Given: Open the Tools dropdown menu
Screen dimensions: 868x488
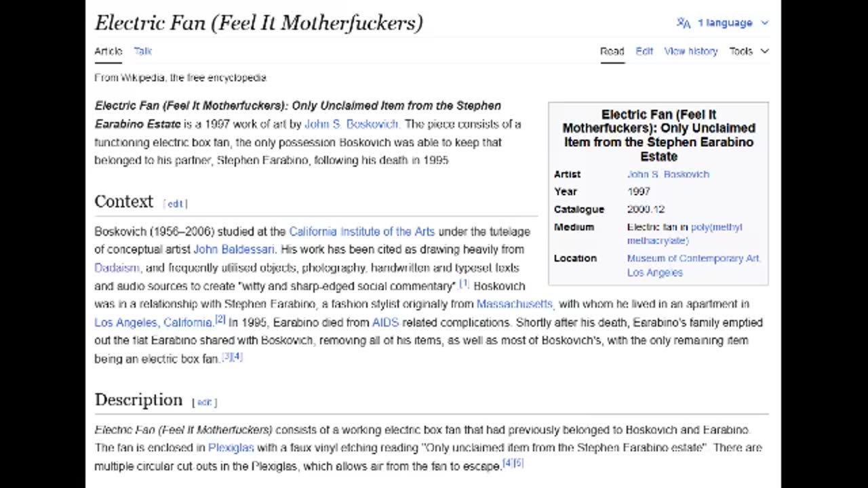Looking at the screenshot, I should pyautogui.click(x=749, y=52).
